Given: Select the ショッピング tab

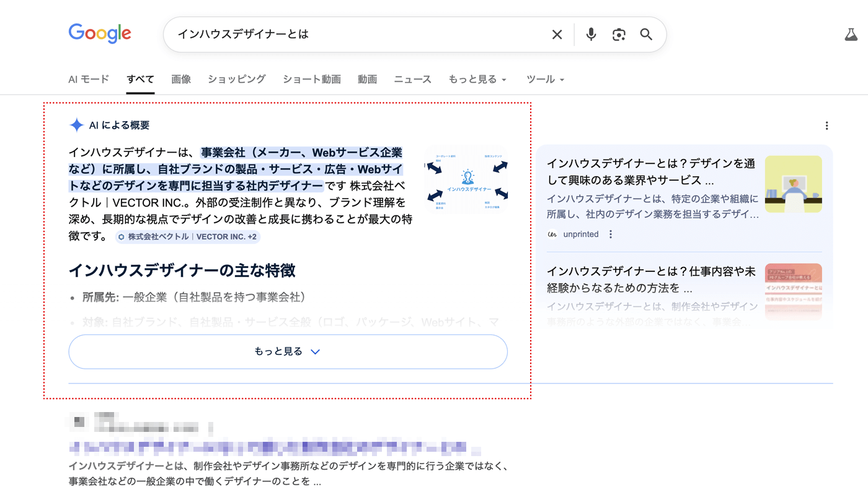Looking at the screenshot, I should click(236, 79).
